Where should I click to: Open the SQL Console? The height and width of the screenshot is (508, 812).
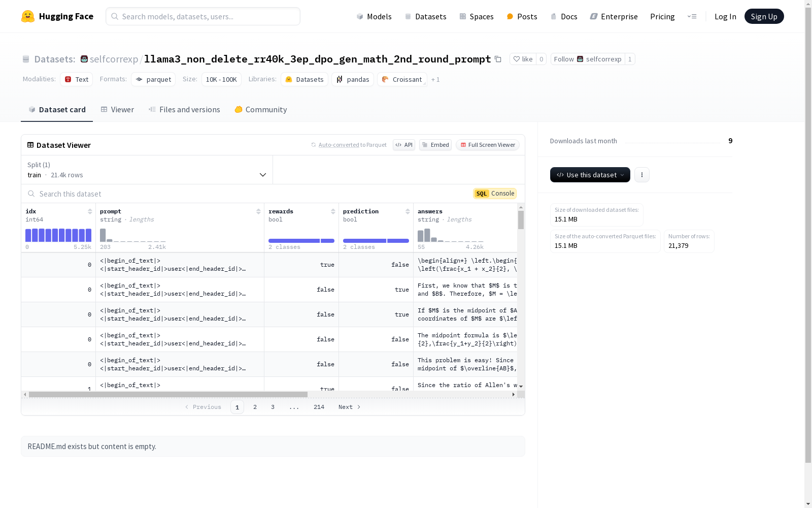(x=495, y=194)
